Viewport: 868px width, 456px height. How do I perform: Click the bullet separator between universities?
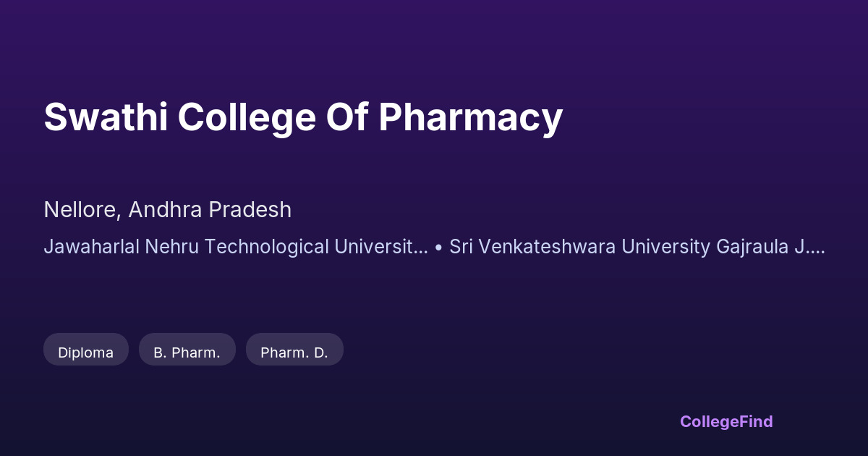click(x=438, y=247)
